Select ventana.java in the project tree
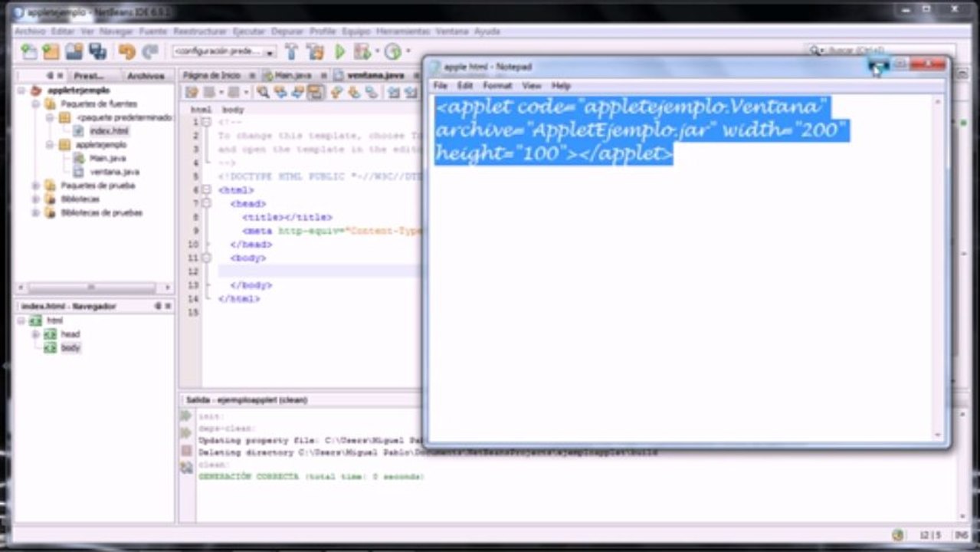The height and width of the screenshot is (552, 980). coord(114,172)
